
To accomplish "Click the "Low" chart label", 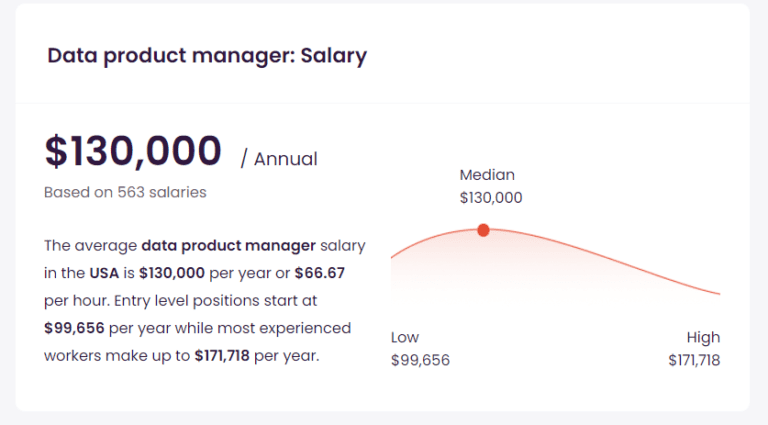I will click(x=405, y=337).
